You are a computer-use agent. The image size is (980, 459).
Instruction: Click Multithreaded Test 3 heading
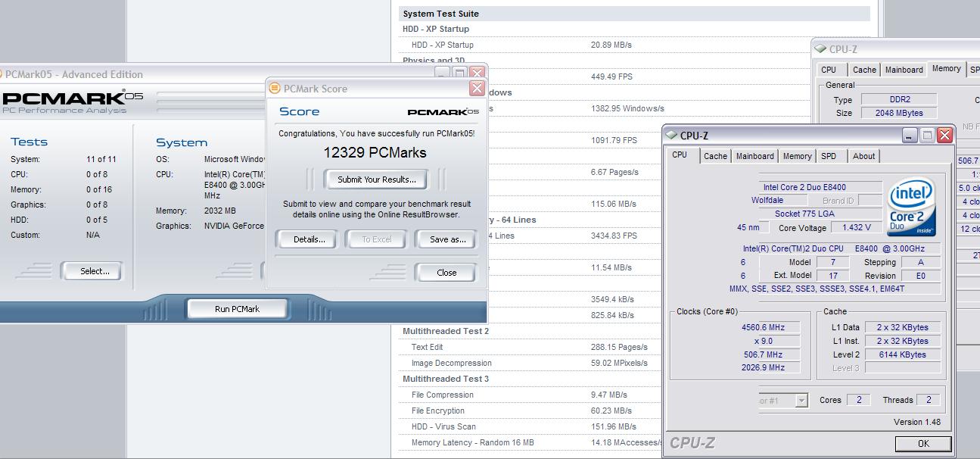tap(446, 379)
